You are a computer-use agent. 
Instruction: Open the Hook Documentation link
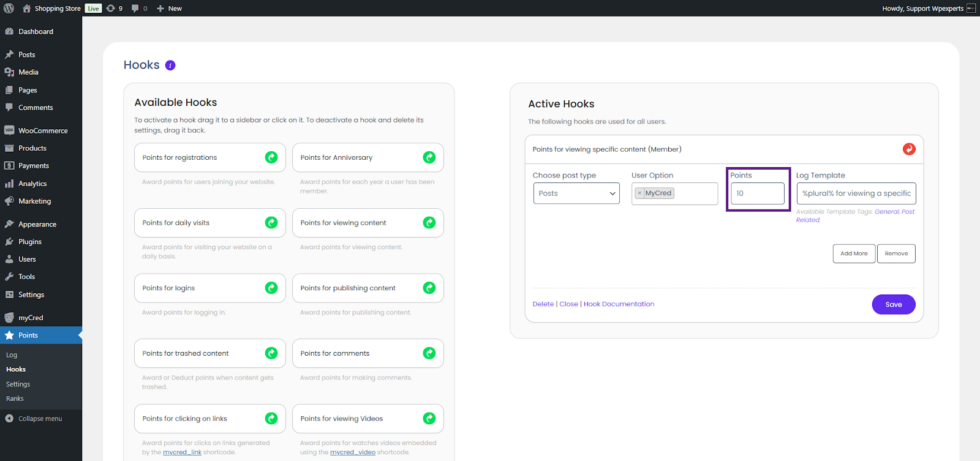pyautogui.click(x=619, y=304)
